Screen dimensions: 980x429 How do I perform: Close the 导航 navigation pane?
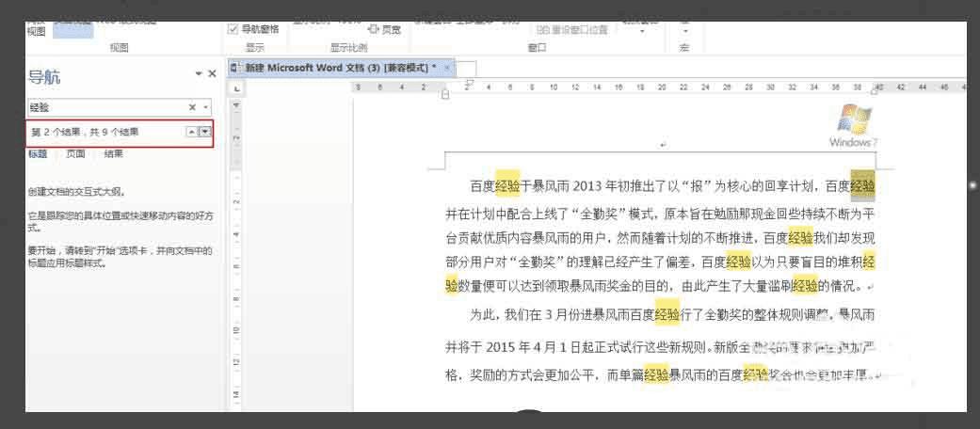click(x=212, y=73)
